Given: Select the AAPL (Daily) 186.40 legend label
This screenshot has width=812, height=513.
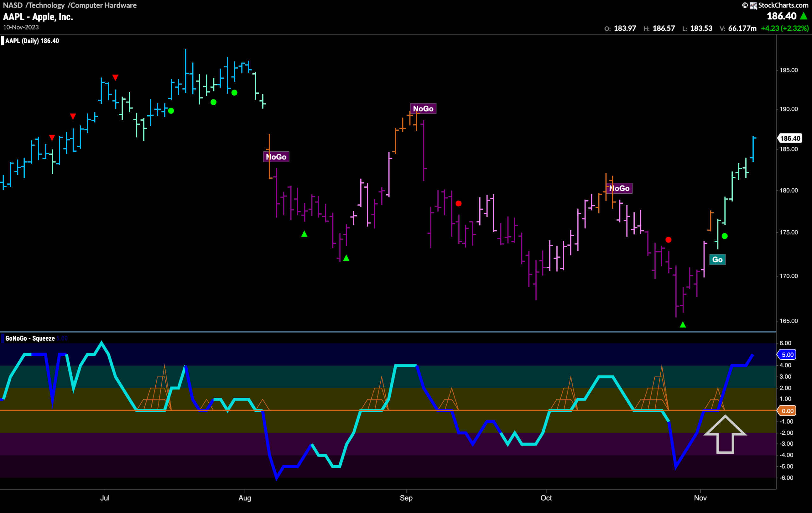Looking at the screenshot, I should click(x=32, y=41).
